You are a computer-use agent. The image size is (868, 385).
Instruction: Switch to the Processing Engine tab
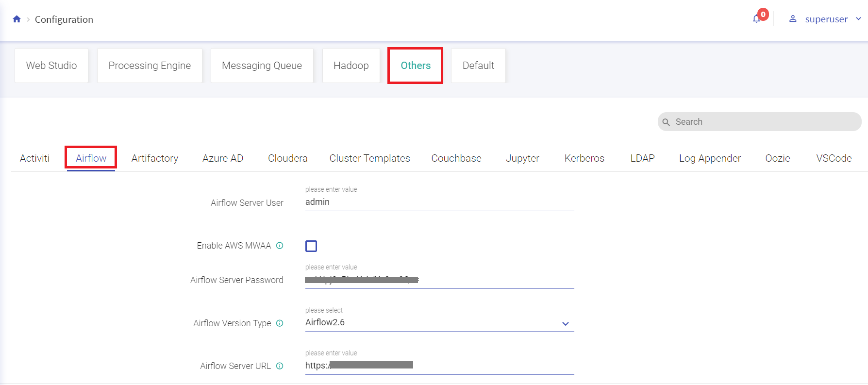[150, 66]
